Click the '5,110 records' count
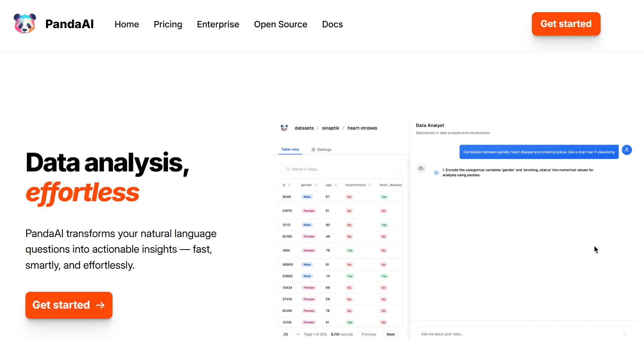644x339 pixels. (342, 334)
